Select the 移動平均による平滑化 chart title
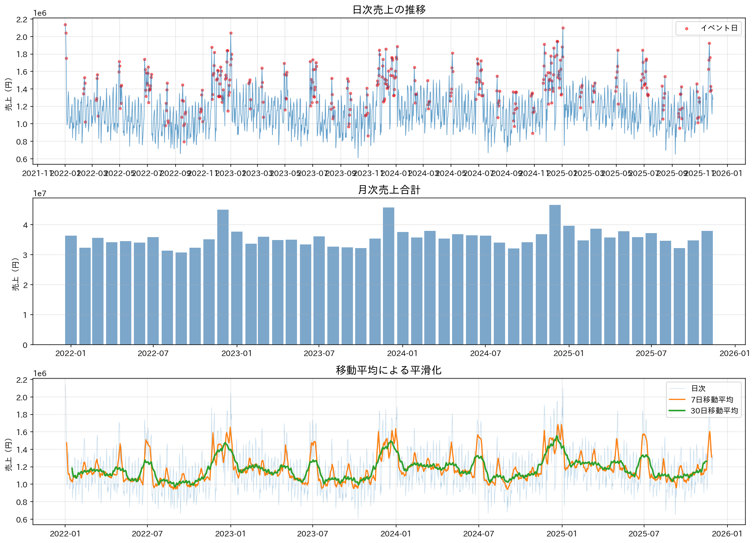The width and height of the screenshot is (756, 543). click(x=389, y=370)
